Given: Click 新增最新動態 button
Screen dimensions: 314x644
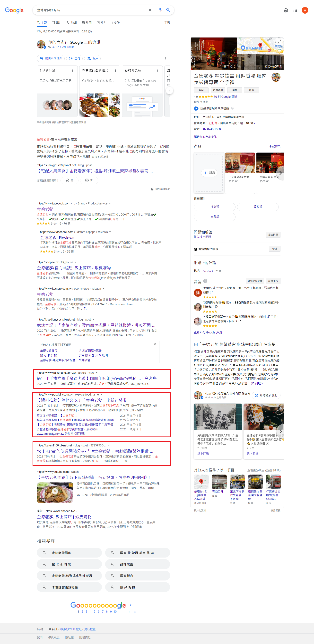Looking at the screenshot, I should pos(266,395).
